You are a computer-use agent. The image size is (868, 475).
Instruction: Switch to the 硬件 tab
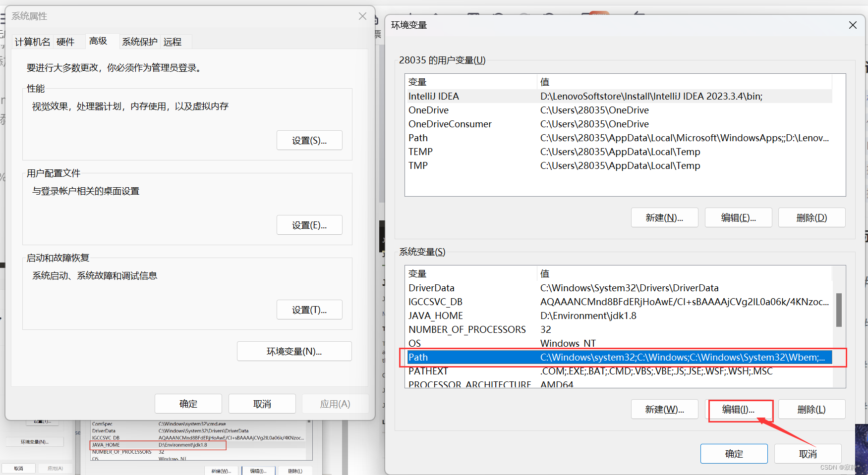[65, 42]
